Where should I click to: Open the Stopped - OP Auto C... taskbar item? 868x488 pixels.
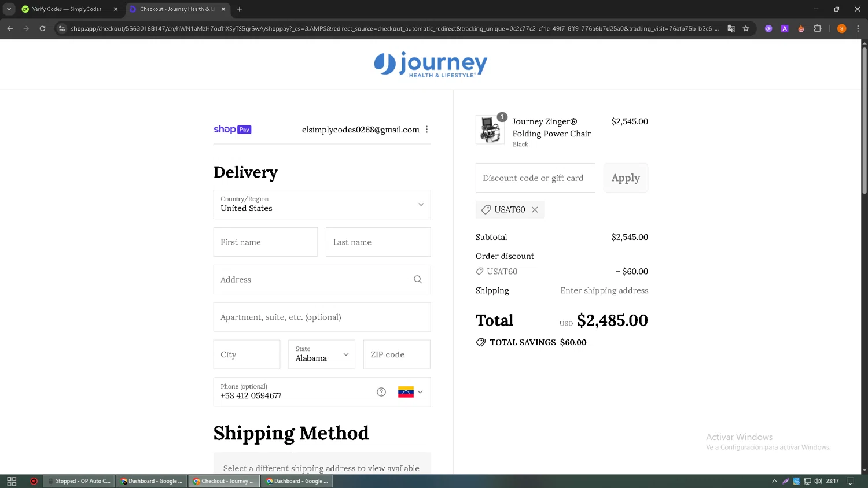click(79, 481)
